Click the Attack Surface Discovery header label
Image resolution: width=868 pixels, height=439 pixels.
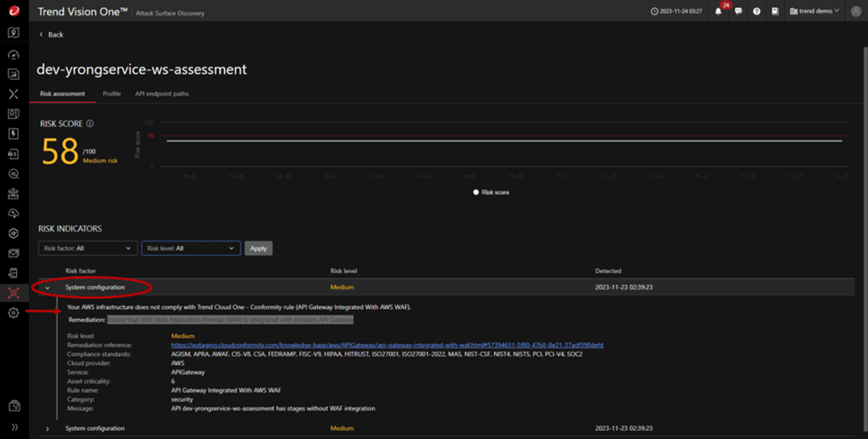pyautogui.click(x=170, y=12)
